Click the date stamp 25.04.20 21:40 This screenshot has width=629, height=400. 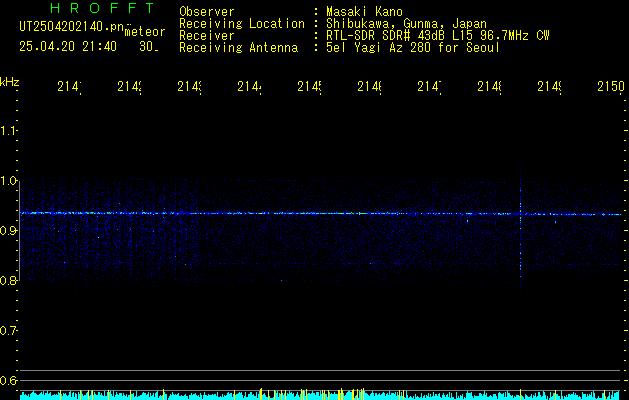pyautogui.click(x=68, y=47)
